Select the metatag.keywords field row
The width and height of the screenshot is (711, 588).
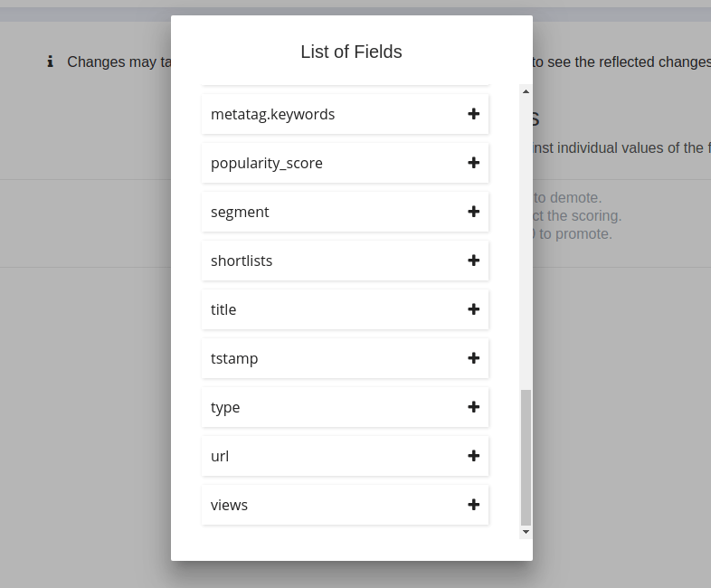[x=272, y=115]
